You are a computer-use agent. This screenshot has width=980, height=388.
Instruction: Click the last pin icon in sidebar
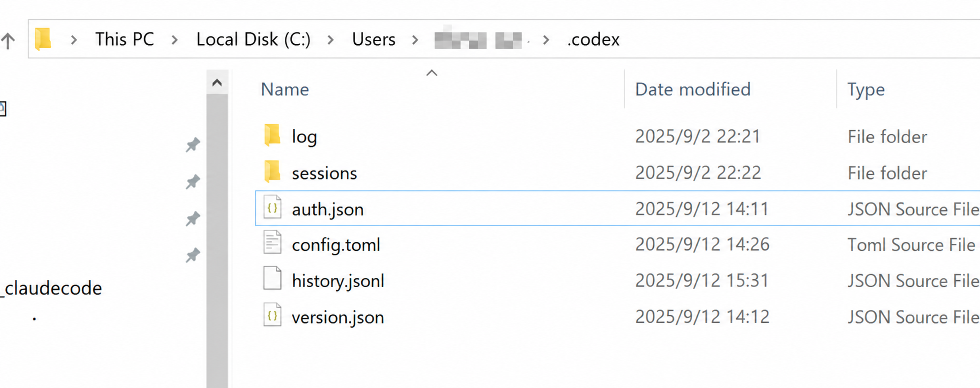193,255
